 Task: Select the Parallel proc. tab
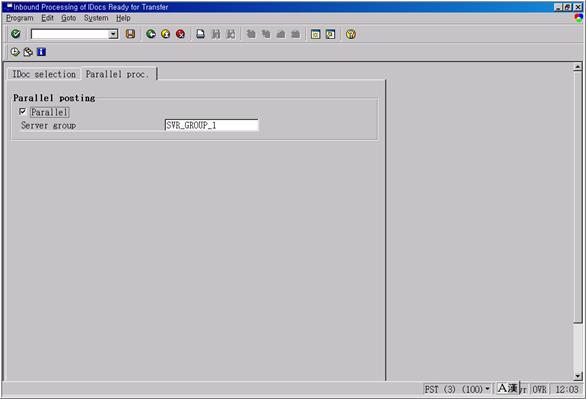coord(118,74)
